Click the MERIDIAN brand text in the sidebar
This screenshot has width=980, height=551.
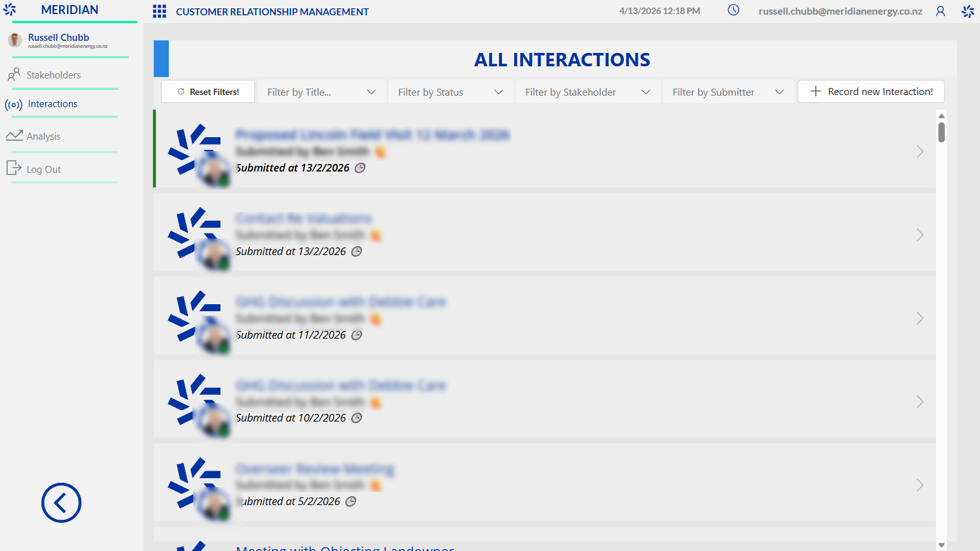pos(69,10)
